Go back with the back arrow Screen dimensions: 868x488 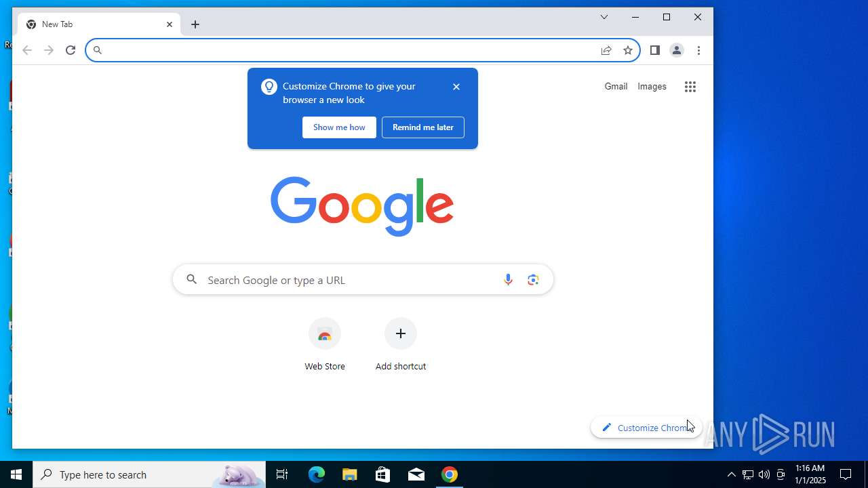coord(27,50)
